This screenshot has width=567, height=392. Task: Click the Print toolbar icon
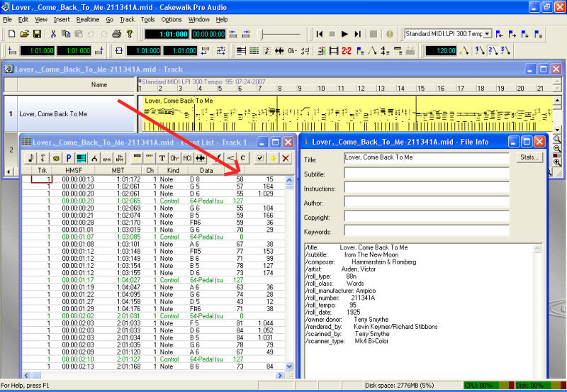tap(117, 33)
